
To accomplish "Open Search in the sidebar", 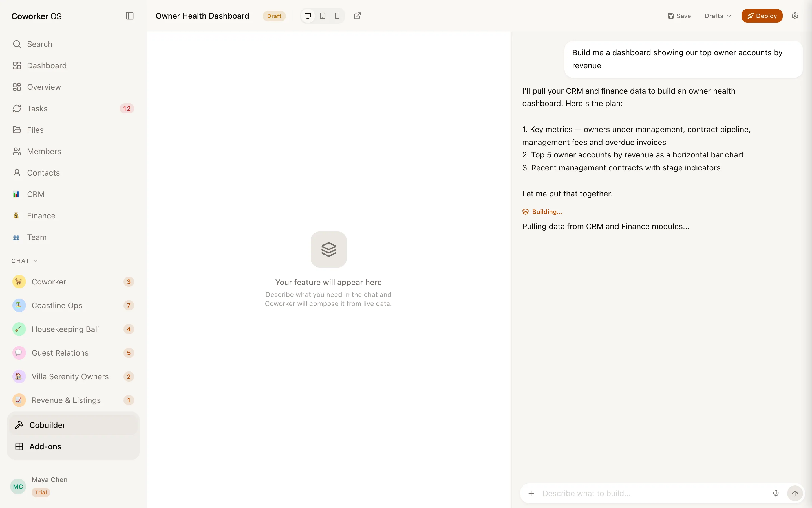I will (73, 44).
